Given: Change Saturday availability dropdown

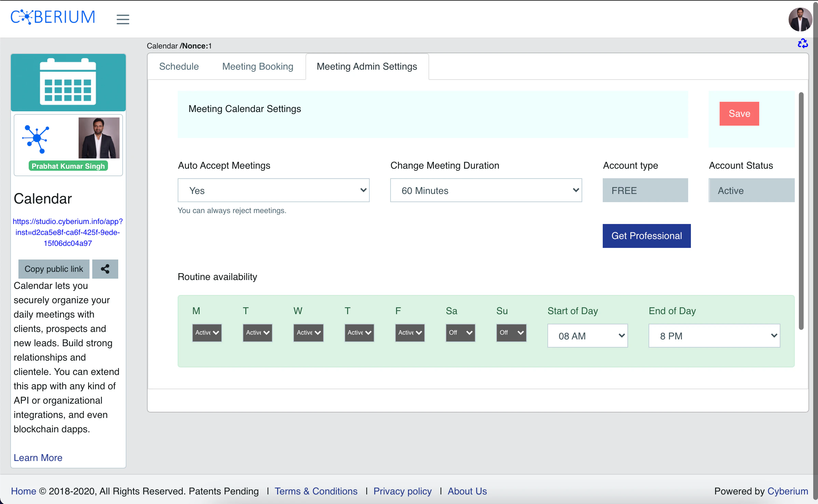Looking at the screenshot, I should click(461, 333).
